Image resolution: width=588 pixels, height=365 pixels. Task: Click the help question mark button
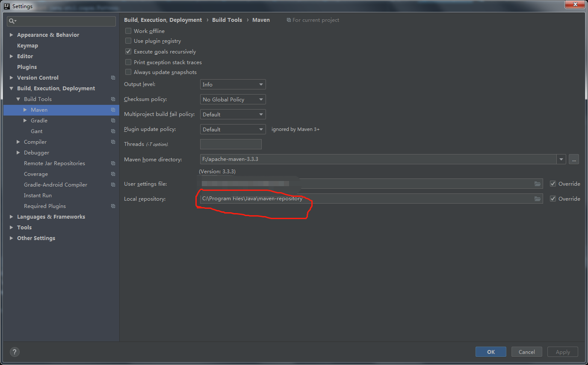15,352
